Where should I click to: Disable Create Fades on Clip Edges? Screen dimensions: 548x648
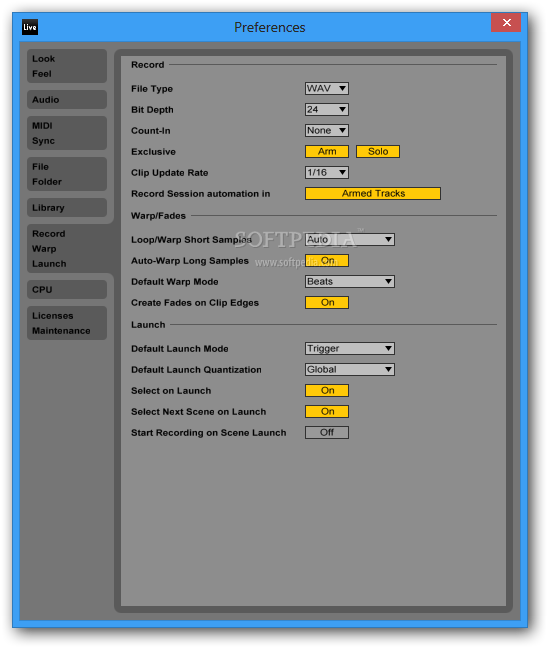[x=327, y=303]
